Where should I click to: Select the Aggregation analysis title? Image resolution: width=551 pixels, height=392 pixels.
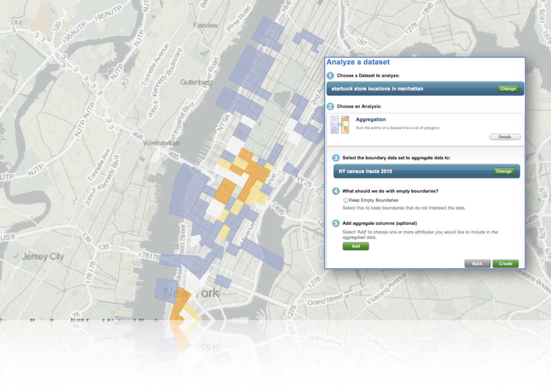point(370,120)
